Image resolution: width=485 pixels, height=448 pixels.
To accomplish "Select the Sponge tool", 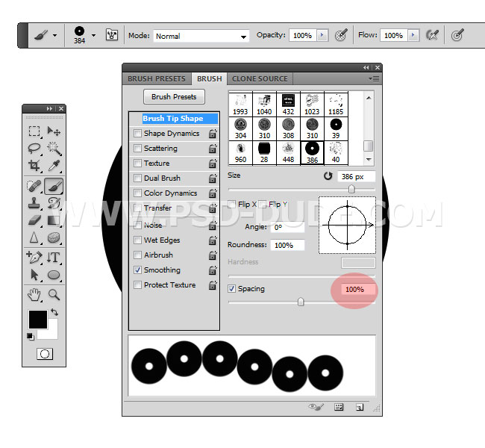I will [x=54, y=237].
